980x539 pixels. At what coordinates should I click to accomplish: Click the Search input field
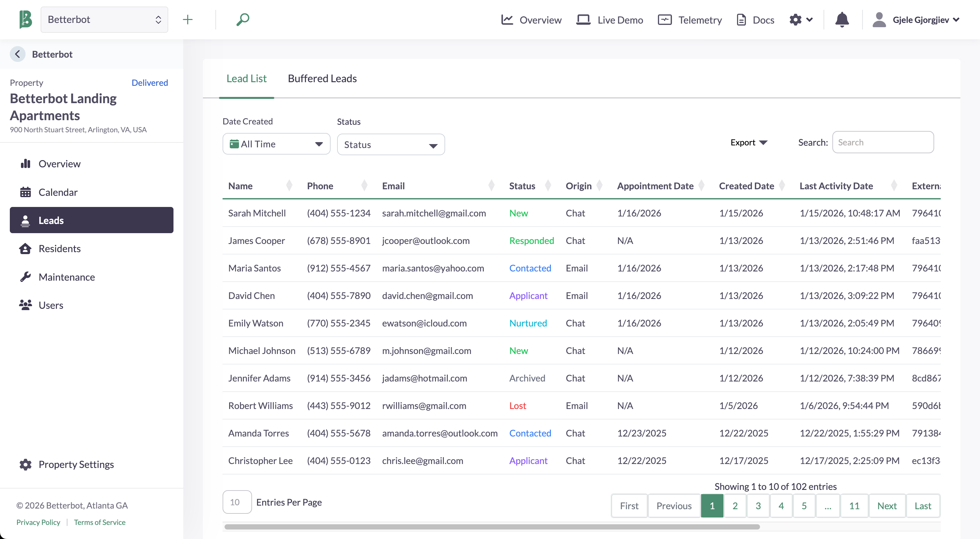pyautogui.click(x=883, y=142)
